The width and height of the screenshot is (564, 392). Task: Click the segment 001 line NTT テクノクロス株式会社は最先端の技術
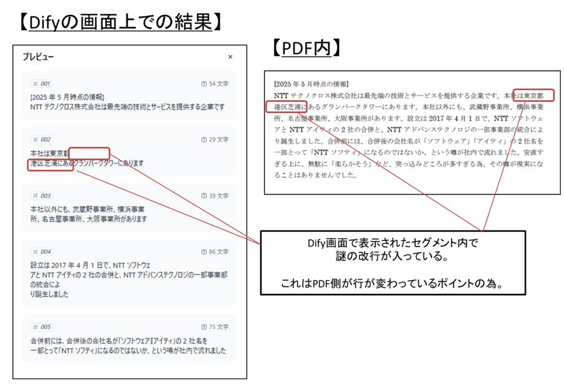point(128,107)
